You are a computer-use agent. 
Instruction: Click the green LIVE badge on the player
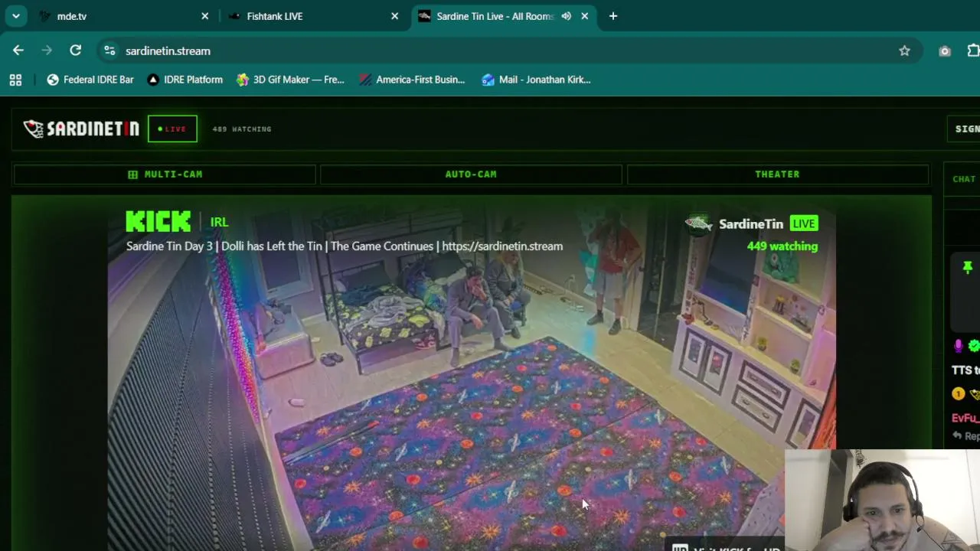[804, 223]
